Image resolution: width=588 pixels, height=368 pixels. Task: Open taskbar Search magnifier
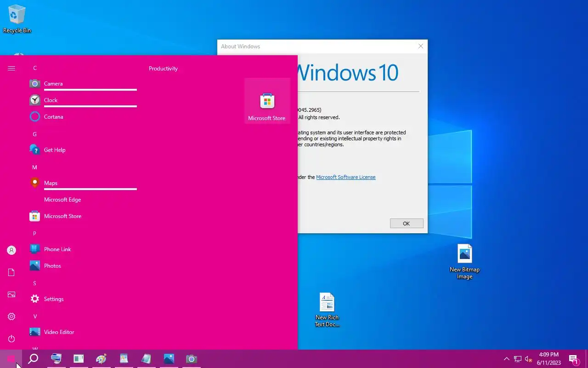coord(33,359)
